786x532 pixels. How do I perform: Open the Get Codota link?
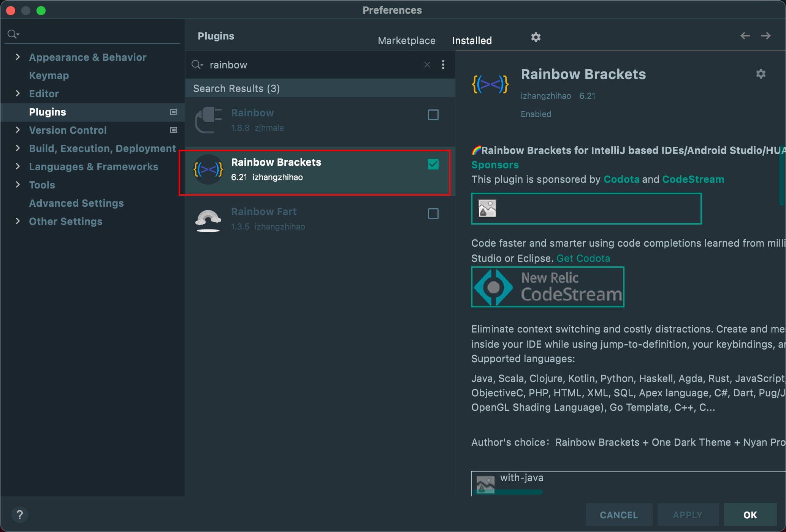coord(583,258)
